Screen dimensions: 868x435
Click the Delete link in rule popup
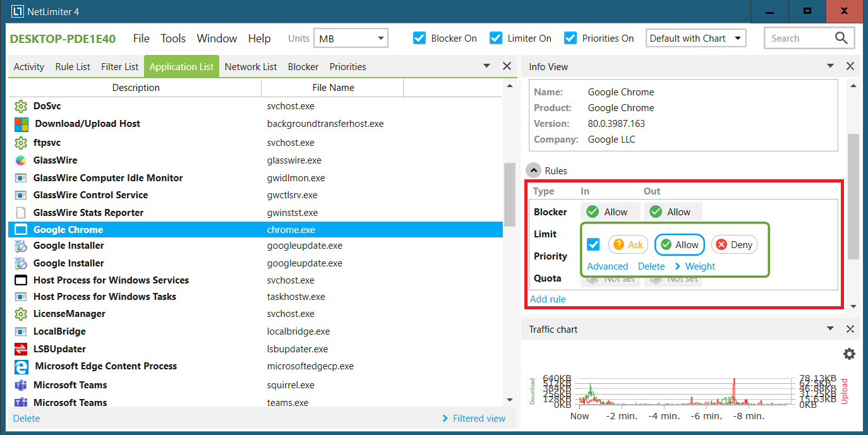pos(651,266)
